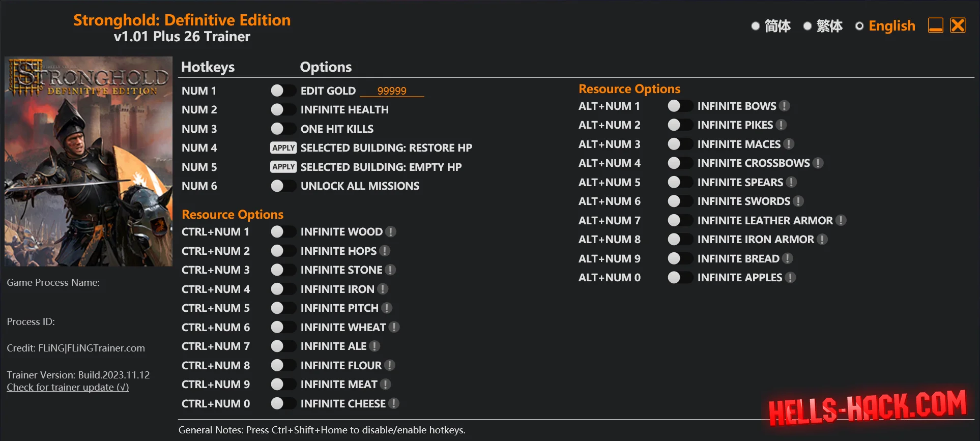980x441 pixels.
Task: Enable INFINITE SPEARS toggle
Action: tap(680, 182)
